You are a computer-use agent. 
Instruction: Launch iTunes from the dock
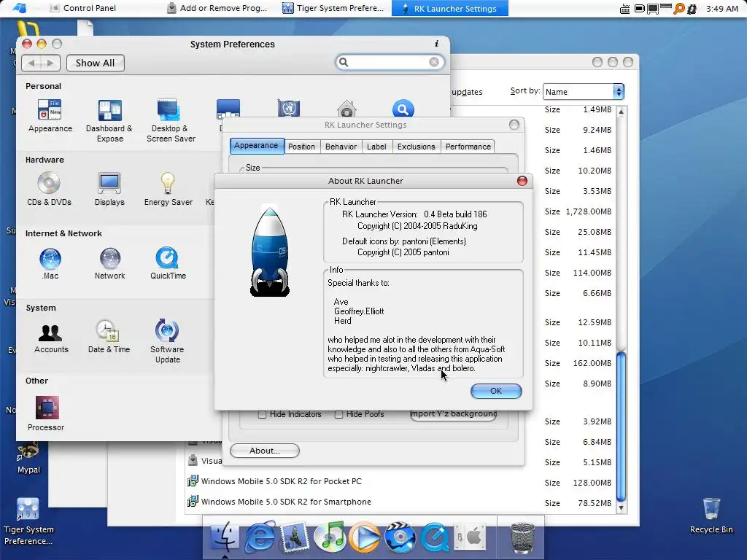coord(330,537)
